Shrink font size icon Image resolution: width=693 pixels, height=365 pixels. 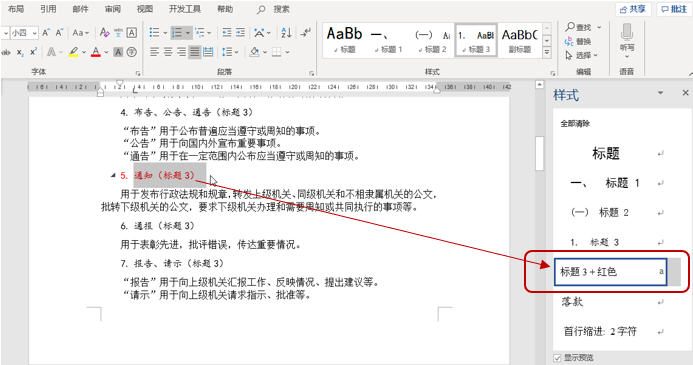coord(59,33)
